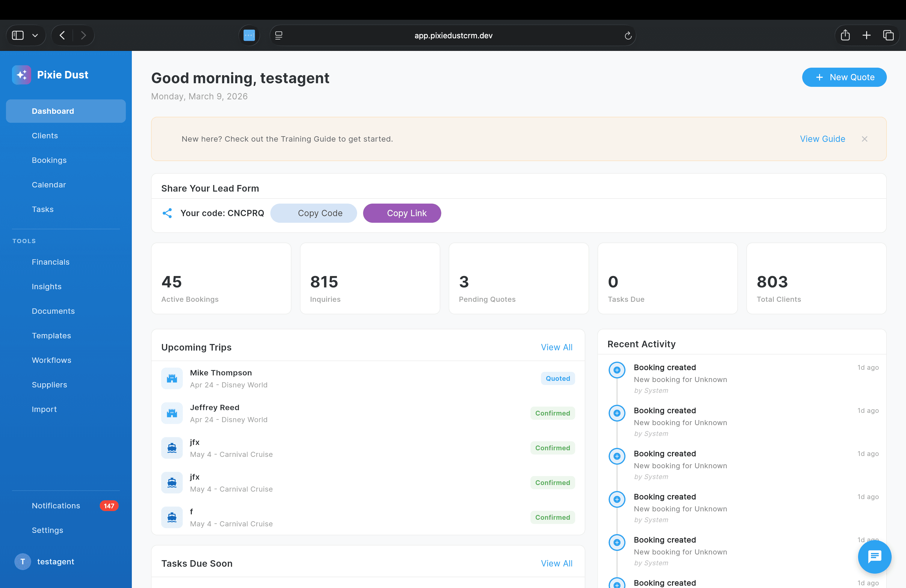Go to Bookings in the sidebar
This screenshot has width=906, height=588.
click(x=66, y=160)
